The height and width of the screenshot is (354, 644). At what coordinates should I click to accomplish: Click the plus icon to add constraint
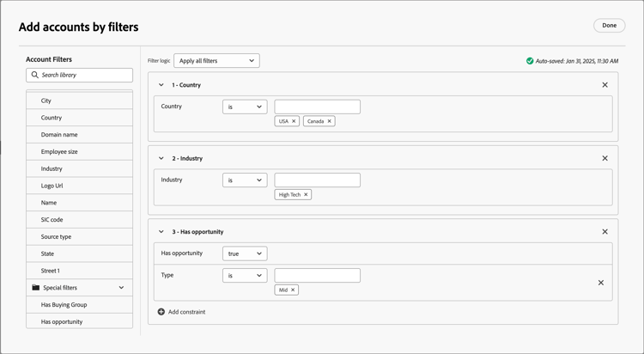click(161, 312)
